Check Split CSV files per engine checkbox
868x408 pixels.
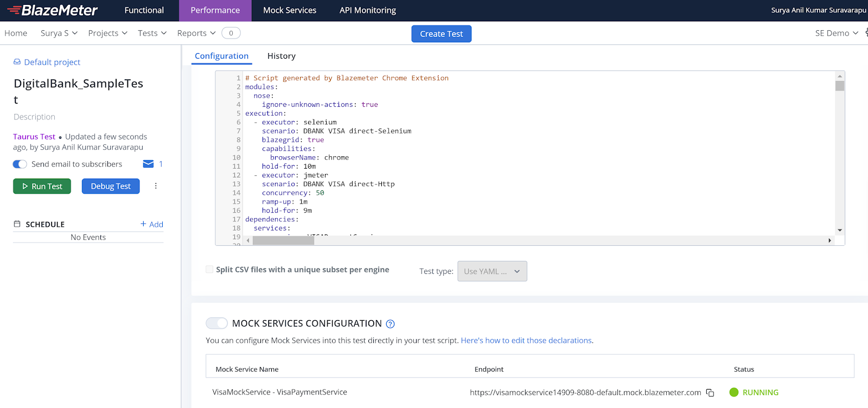point(209,270)
